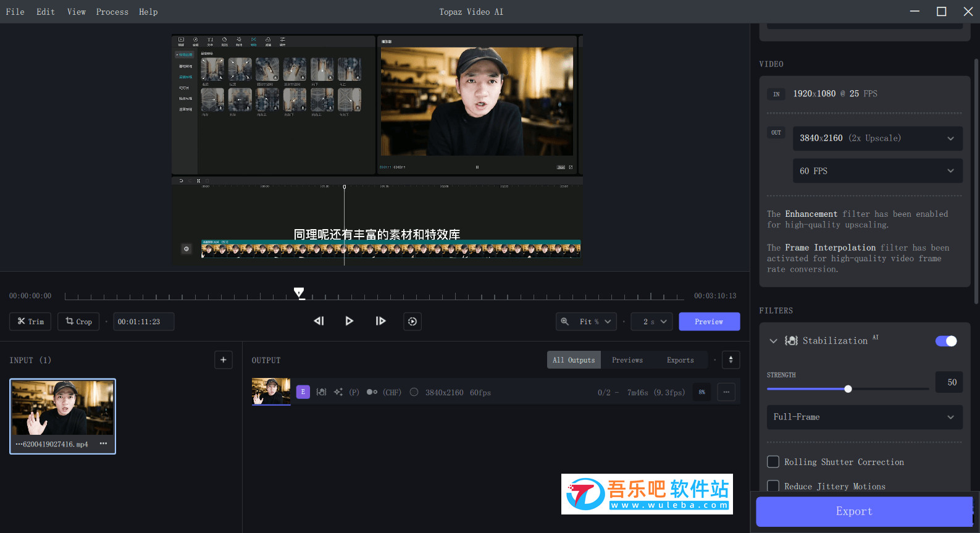Click the OUT label badge
980x533 pixels.
(x=776, y=133)
